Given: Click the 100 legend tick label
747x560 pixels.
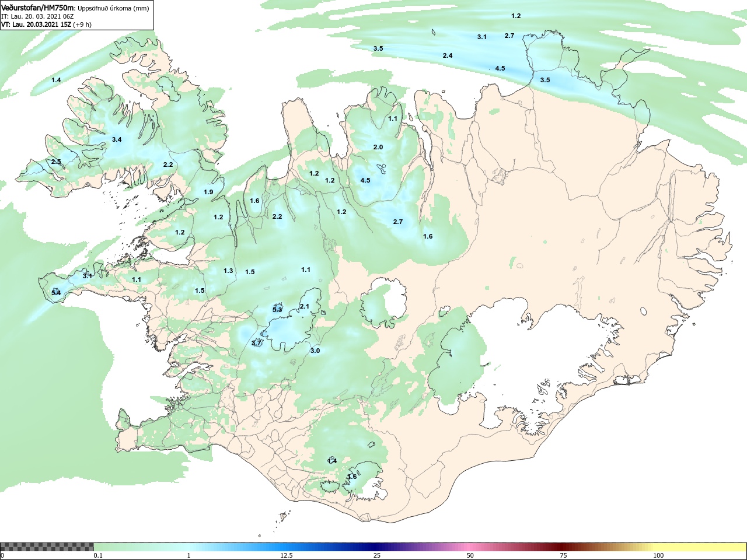Looking at the screenshot, I should 658,555.
